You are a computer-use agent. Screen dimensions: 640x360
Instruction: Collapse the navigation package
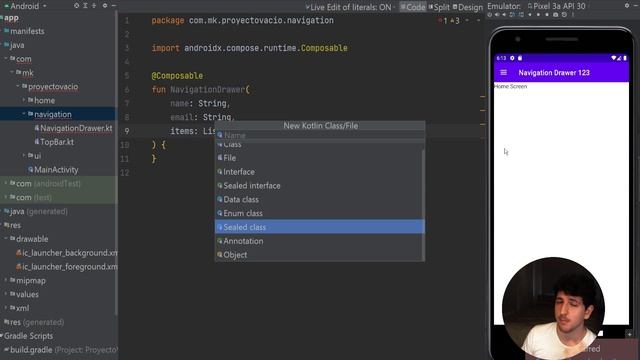pos(24,114)
